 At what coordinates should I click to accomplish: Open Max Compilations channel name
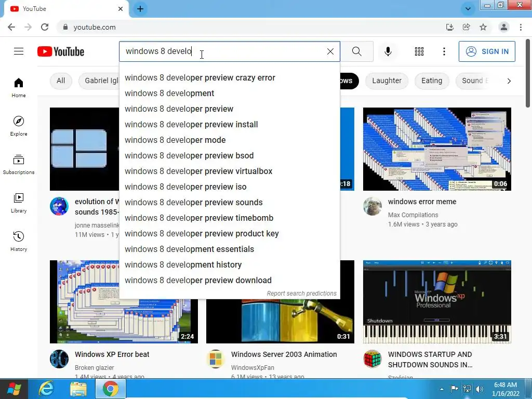coord(413,215)
